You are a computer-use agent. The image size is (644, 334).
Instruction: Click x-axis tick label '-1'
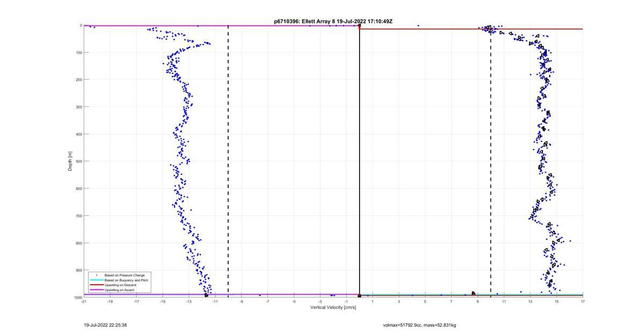pos(346,302)
